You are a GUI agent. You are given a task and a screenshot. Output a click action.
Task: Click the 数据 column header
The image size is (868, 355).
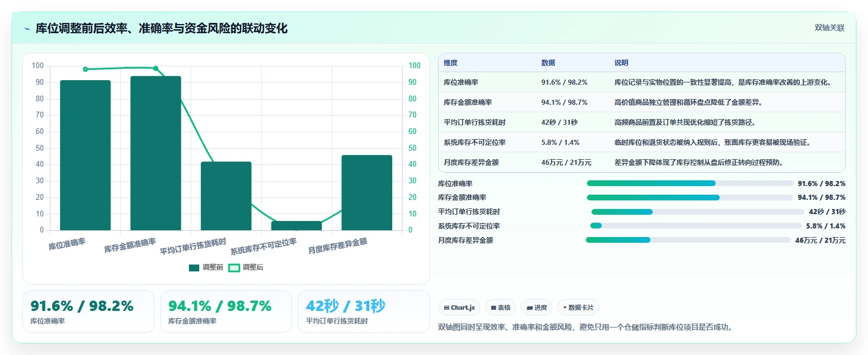[x=548, y=63]
